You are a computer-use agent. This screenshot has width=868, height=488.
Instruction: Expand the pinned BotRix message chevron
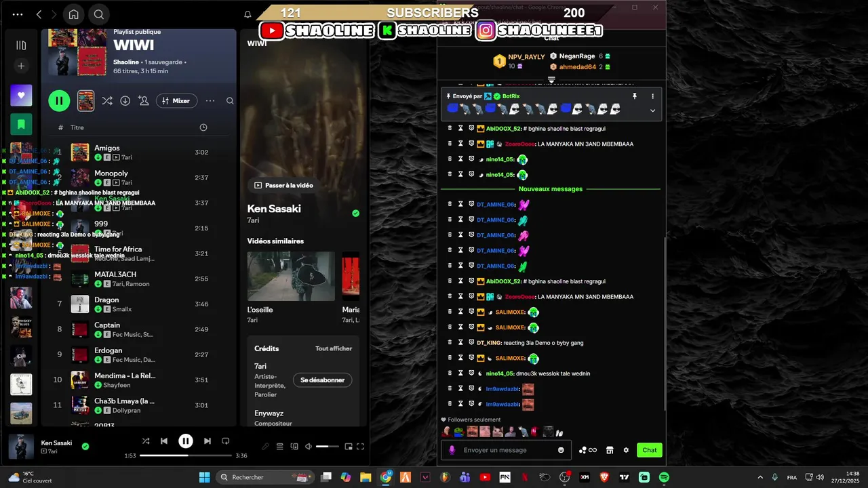point(653,110)
